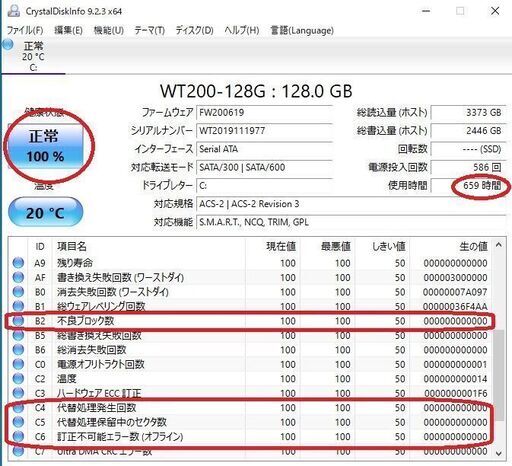
Task: Click the 生の値 column header
Action: coord(450,247)
